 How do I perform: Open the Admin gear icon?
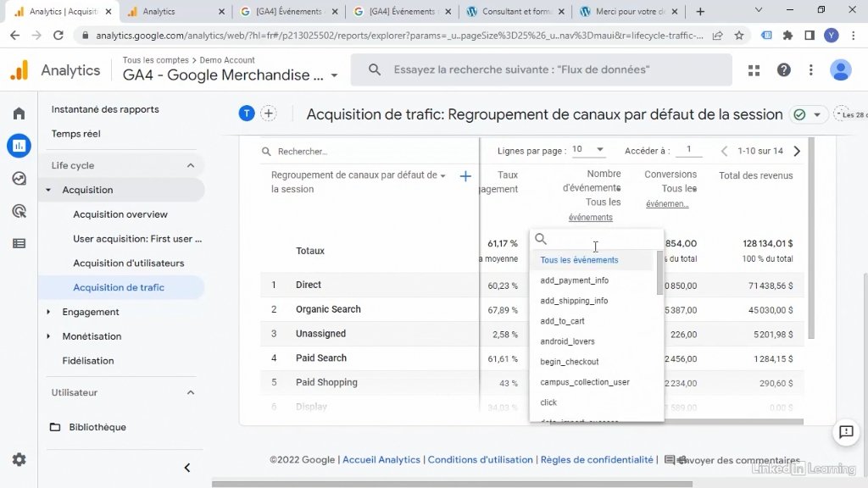pos(19,460)
